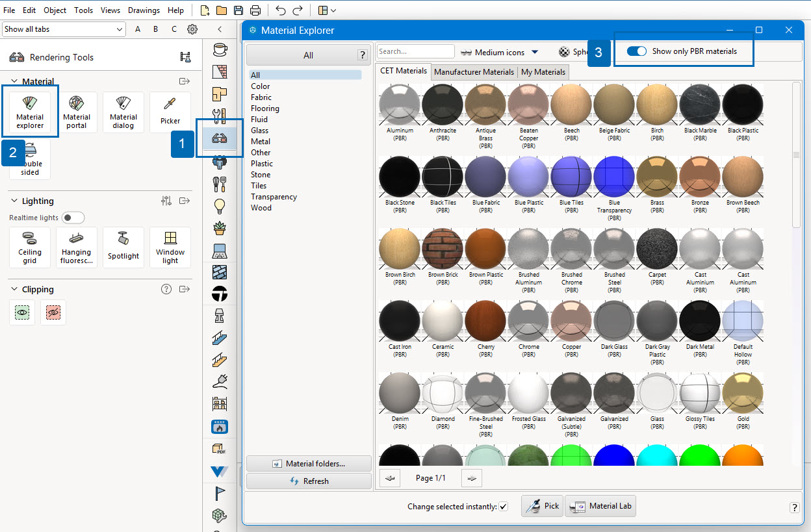
Task: Open the electrical plug component tab
Action: (x=220, y=382)
